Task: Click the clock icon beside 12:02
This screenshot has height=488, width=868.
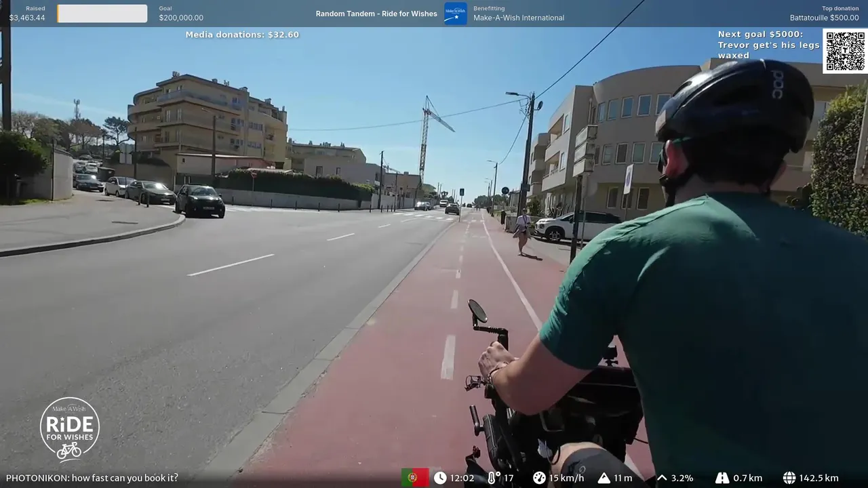Action: pyautogui.click(x=440, y=478)
